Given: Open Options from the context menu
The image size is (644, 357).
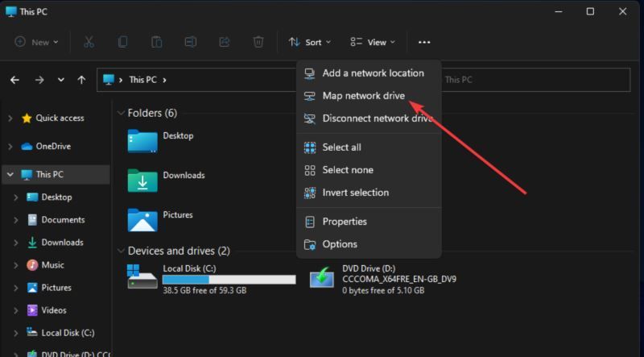Looking at the screenshot, I should 339,244.
